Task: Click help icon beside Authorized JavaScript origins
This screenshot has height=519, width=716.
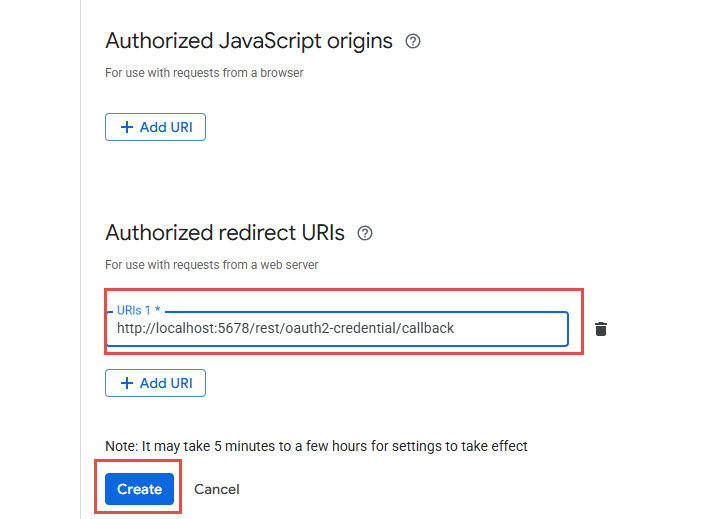Action: [x=413, y=41]
